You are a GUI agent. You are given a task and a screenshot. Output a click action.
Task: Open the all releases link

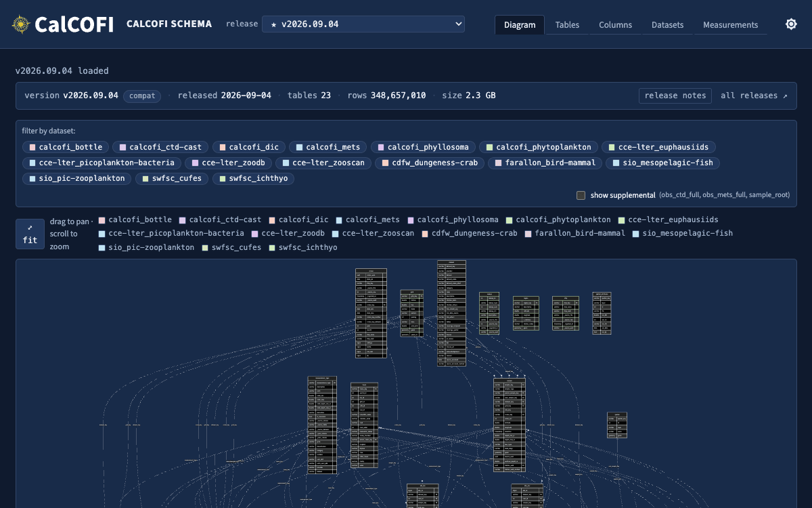[x=754, y=96]
